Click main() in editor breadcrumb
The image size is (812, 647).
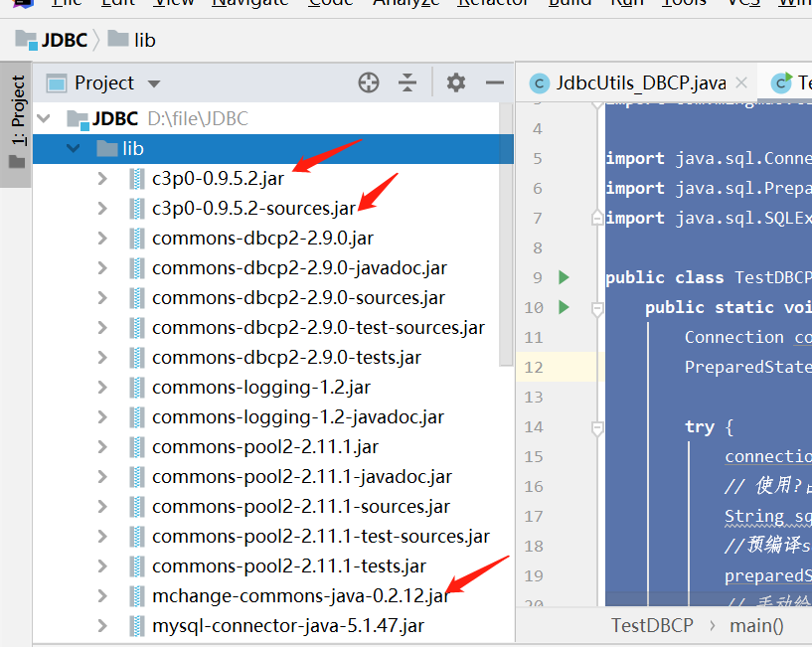(x=756, y=626)
